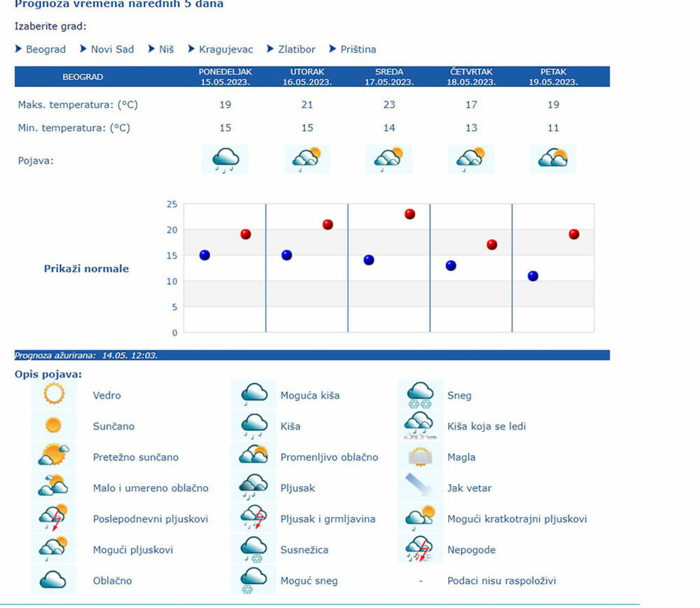This screenshot has height=608, width=700.
Task: Select Novi Sad city forecast
Action: pos(112,49)
